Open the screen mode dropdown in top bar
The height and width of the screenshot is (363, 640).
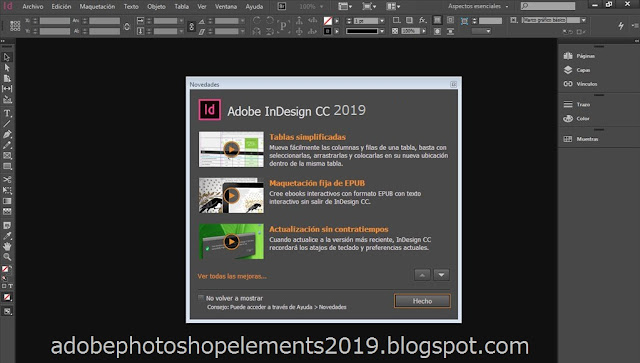(x=369, y=6)
